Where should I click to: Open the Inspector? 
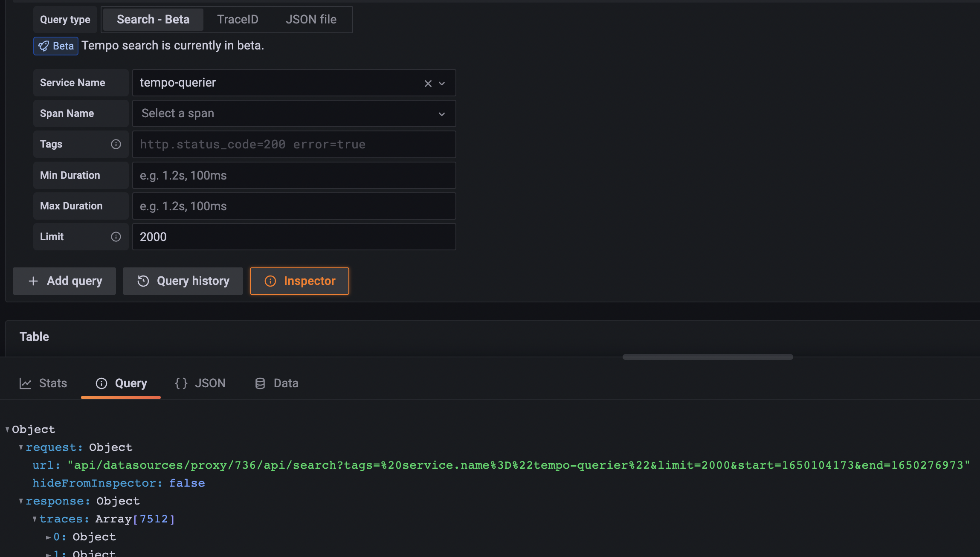coord(299,281)
